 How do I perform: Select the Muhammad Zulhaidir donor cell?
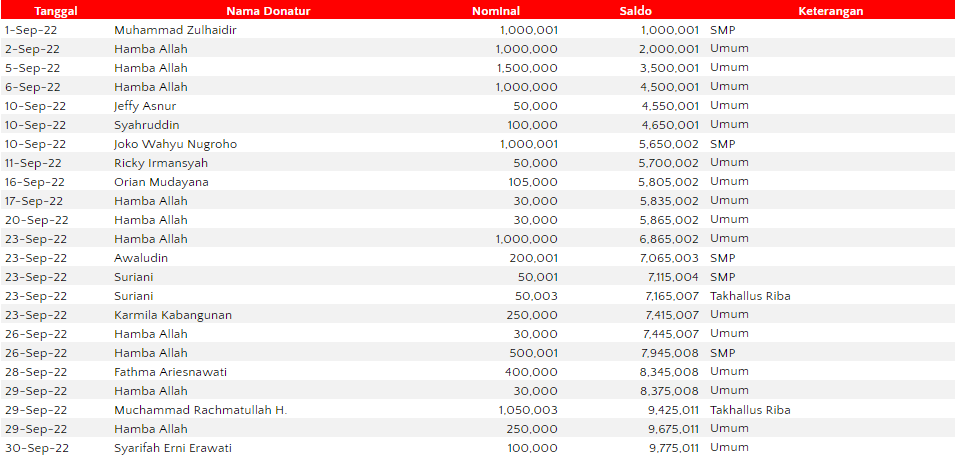(176, 30)
